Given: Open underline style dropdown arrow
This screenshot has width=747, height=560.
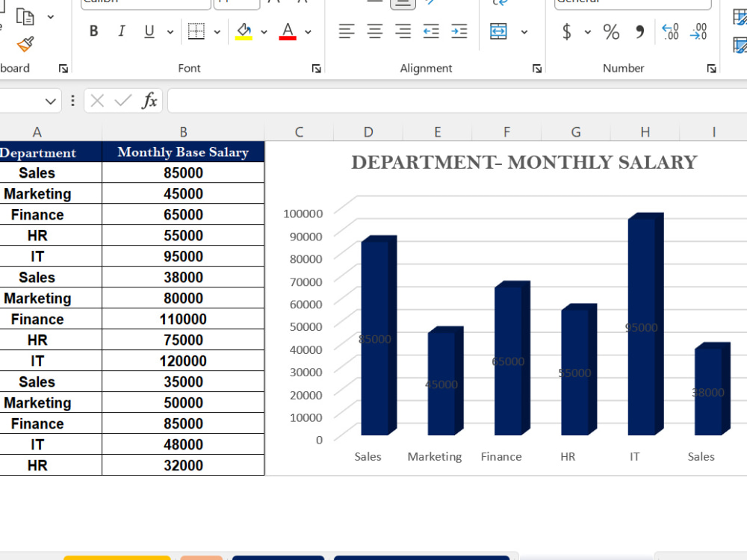Looking at the screenshot, I should click(170, 32).
